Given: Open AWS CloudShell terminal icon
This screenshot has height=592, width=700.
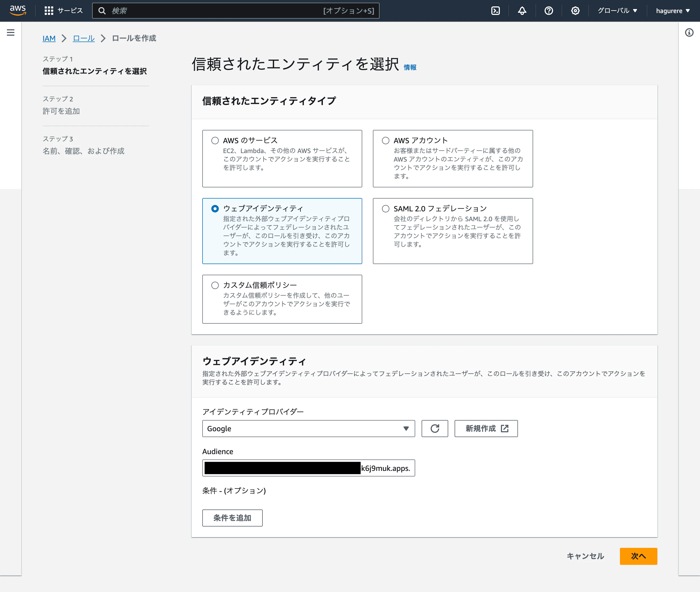Looking at the screenshot, I should (495, 11).
